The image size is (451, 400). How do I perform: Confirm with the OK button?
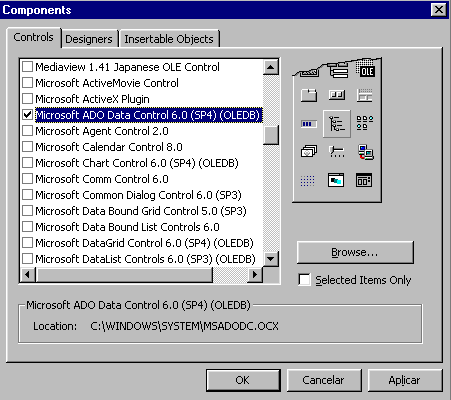(x=243, y=380)
